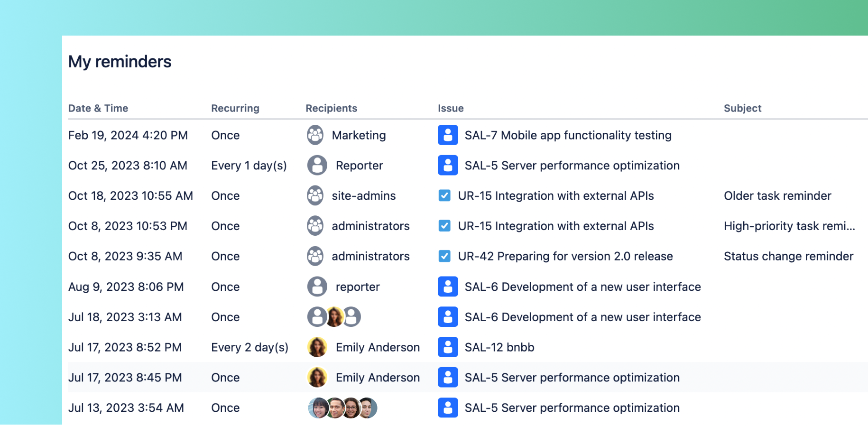Click Emily Anderson's avatar in the Every 2 day(s) row
Viewport: 868px width, 426px height.
tap(317, 347)
